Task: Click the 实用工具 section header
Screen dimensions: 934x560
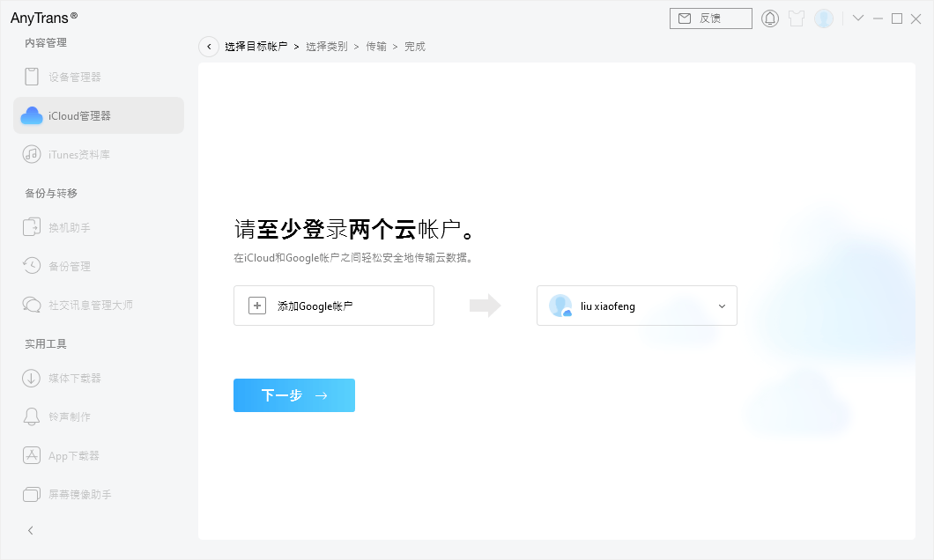Action: [x=46, y=344]
